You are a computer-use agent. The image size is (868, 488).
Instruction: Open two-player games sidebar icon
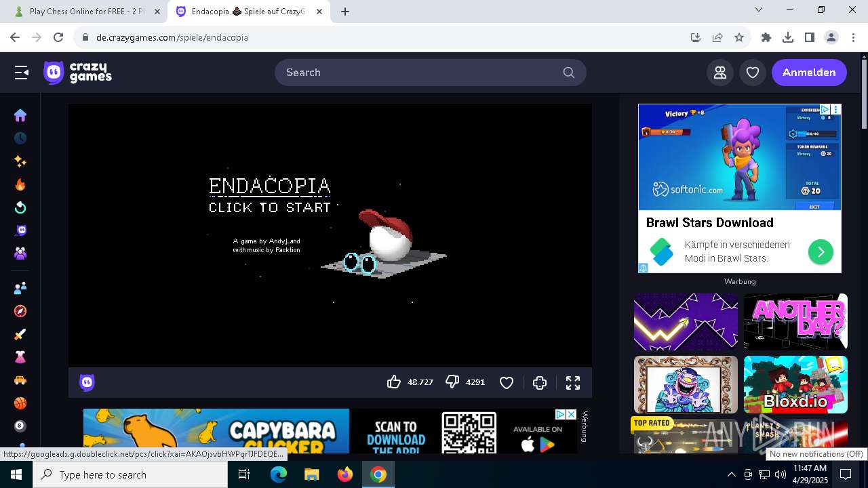(x=20, y=288)
